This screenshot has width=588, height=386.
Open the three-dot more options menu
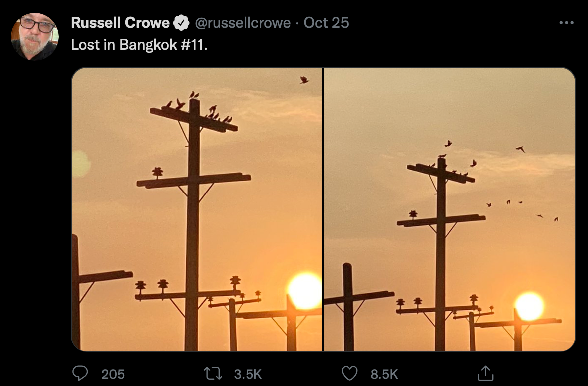pos(566,23)
